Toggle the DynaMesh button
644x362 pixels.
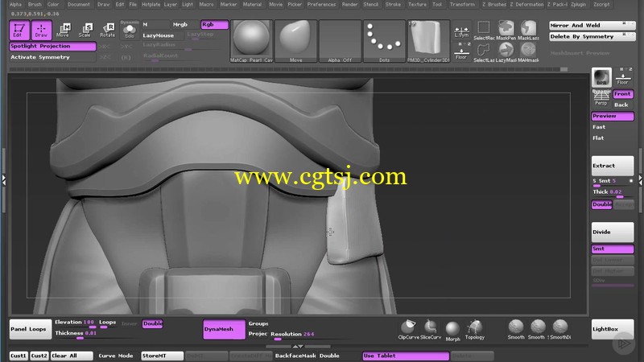[x=225, y=329]
